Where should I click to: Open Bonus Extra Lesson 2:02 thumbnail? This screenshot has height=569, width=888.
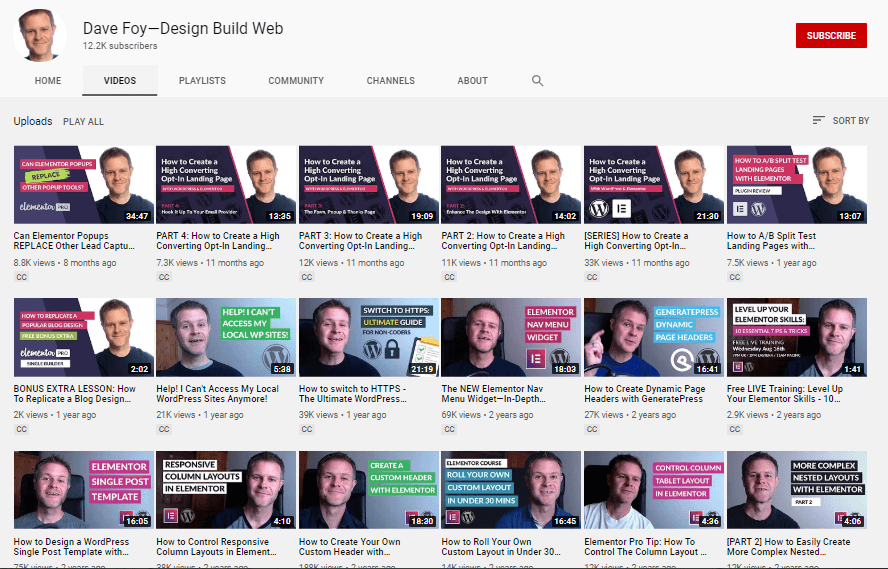click(84, 337)
